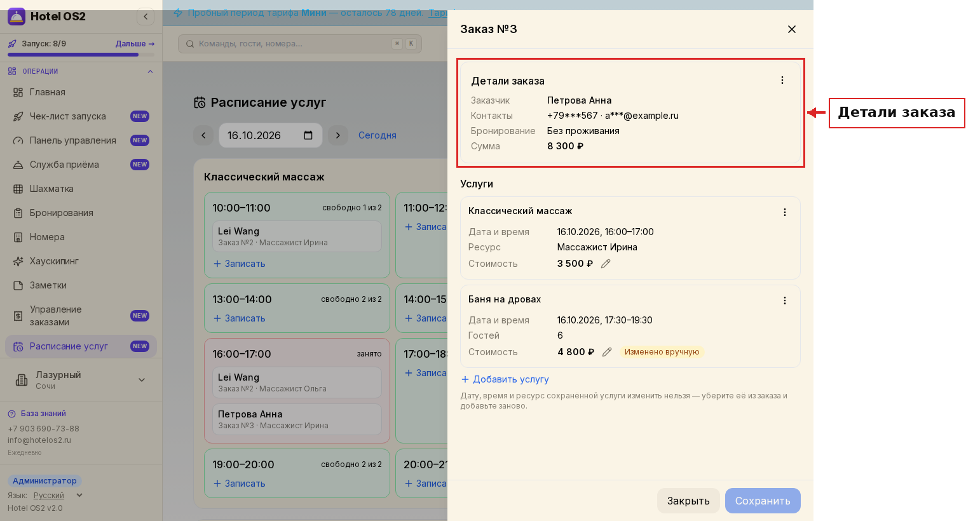Close the Заказ №3 panel with X
This screenshot has height=521, width=980.
(x=792, y=29)
